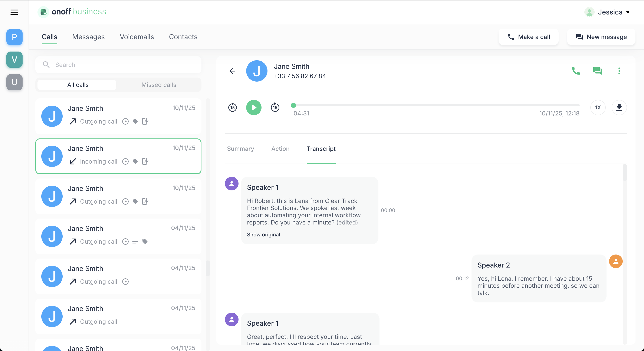Open the hamburger menu
This screenshot has height=351, width=644.
click(14, 12)
